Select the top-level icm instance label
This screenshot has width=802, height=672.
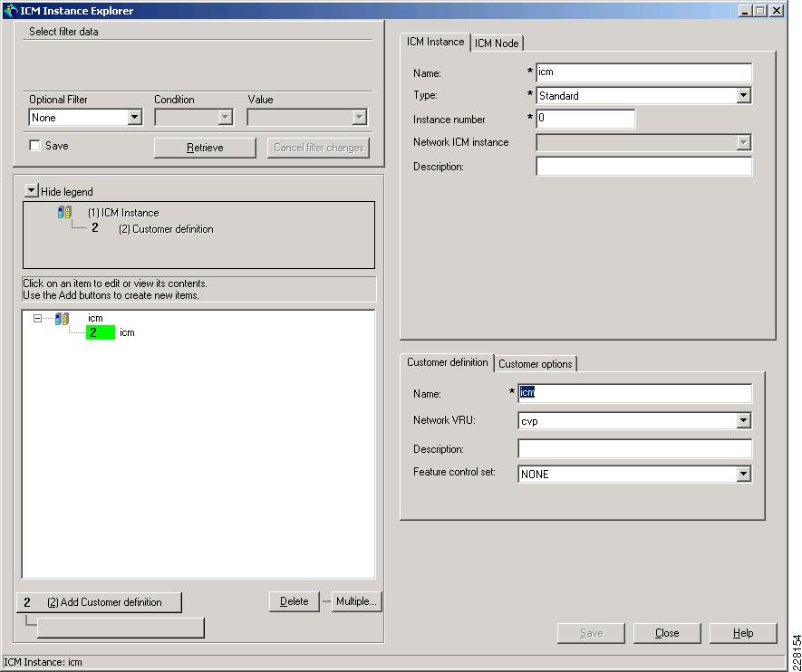click(95, 318)
